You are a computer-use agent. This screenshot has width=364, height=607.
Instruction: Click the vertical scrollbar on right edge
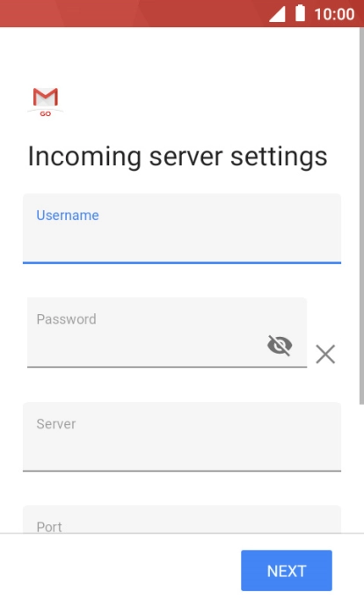click(x=361, y=216)
